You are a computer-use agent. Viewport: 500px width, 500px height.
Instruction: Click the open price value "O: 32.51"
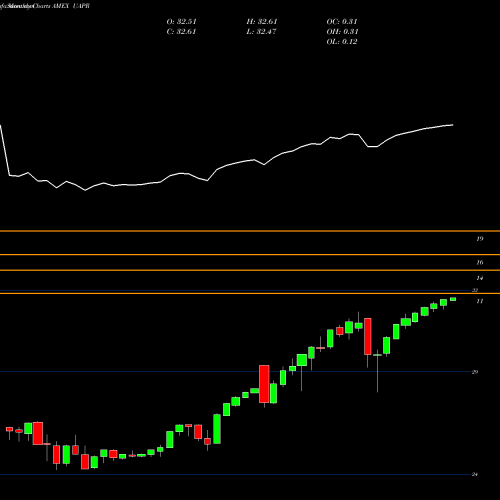coord(181,22)
